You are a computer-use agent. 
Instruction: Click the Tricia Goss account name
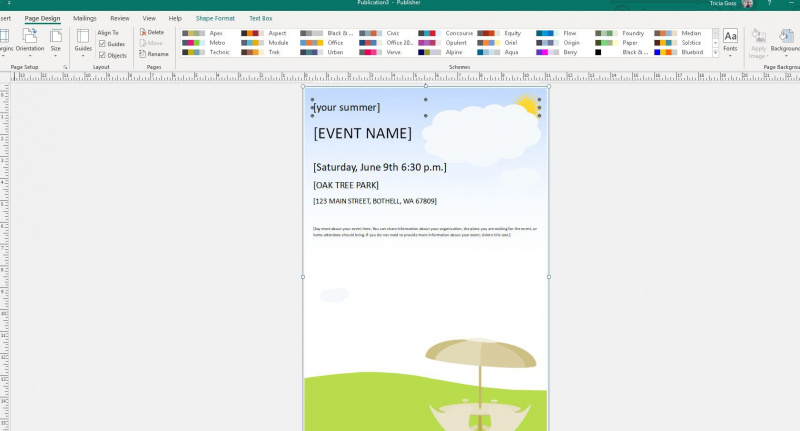(x=723, y=4)
